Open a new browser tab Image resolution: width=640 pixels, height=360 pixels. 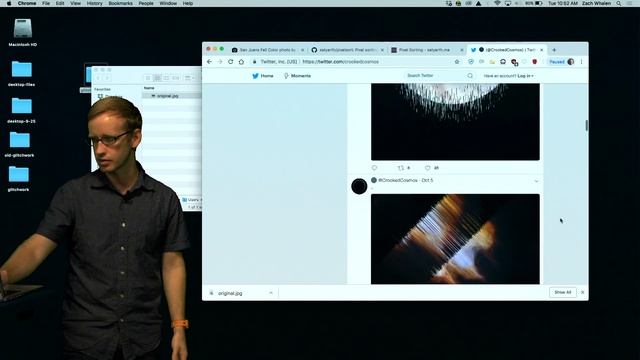pyautogui.click(x=554, y=50)
